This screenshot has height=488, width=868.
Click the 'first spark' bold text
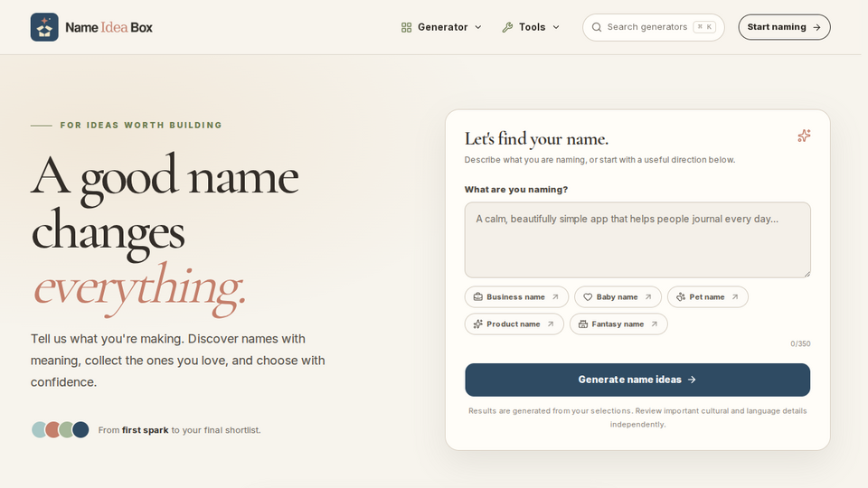(145, 430)
